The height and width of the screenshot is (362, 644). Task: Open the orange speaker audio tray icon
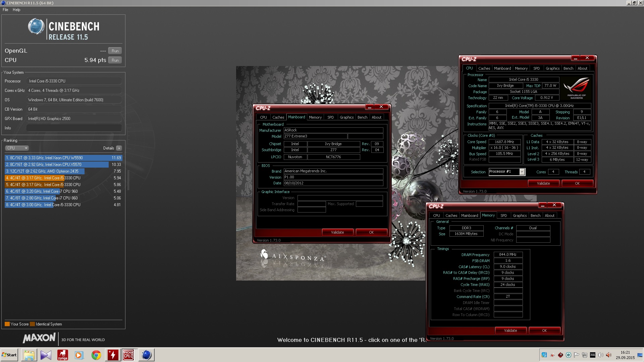[608, 355]
